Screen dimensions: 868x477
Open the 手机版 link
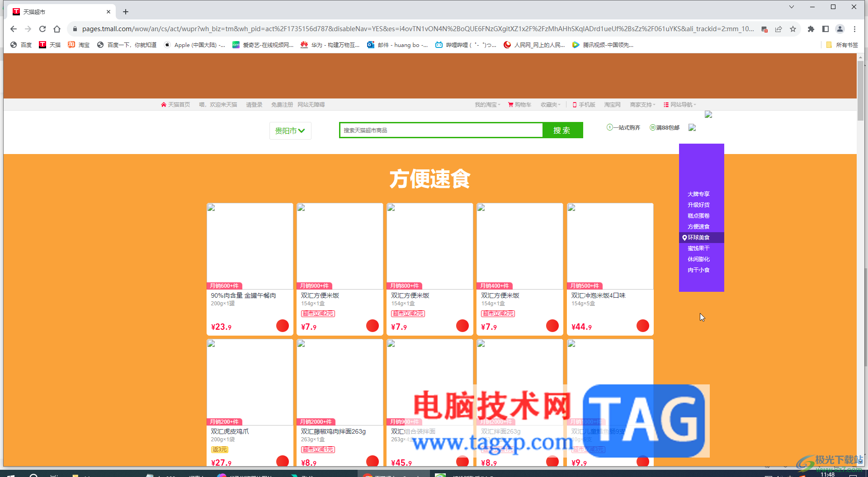(584, 105)
